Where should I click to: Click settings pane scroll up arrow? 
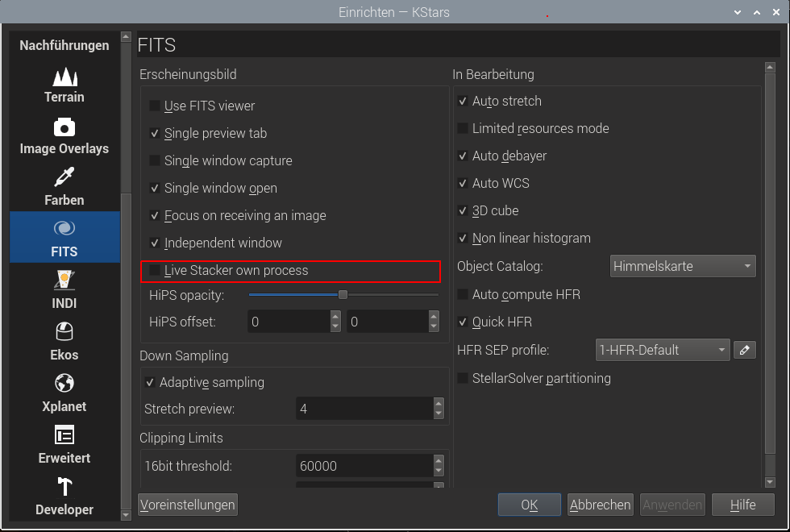coord(770,66)
